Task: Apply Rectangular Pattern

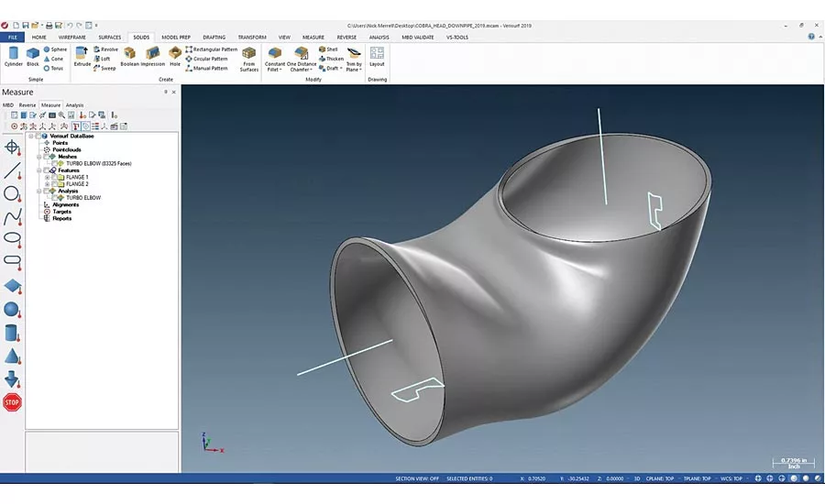Action: (x=212, y=49)
